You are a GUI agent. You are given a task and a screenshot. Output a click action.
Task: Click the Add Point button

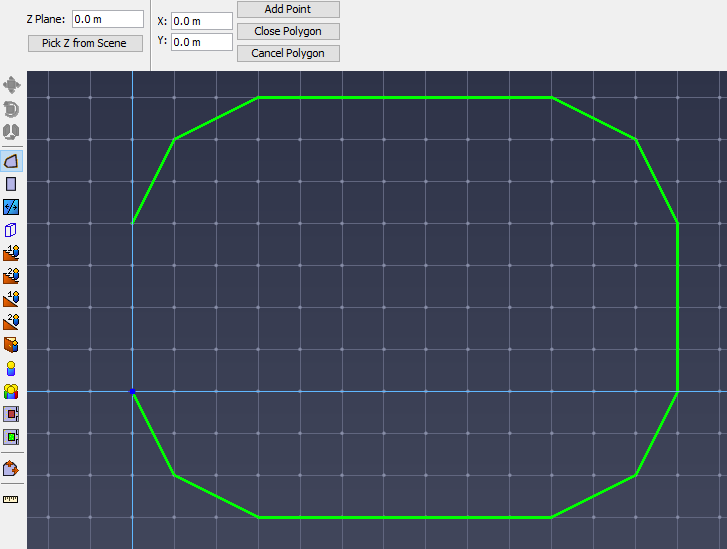click(x=288, y=9)
